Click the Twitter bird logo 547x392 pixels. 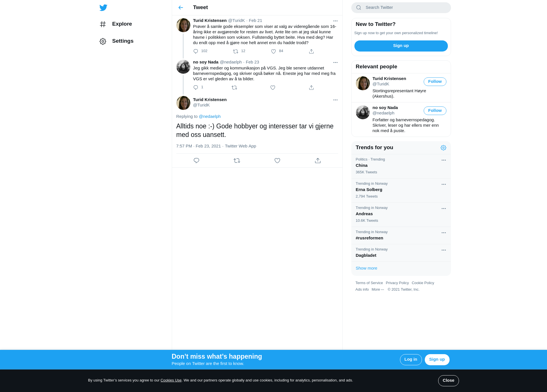(x=103, y=8)
